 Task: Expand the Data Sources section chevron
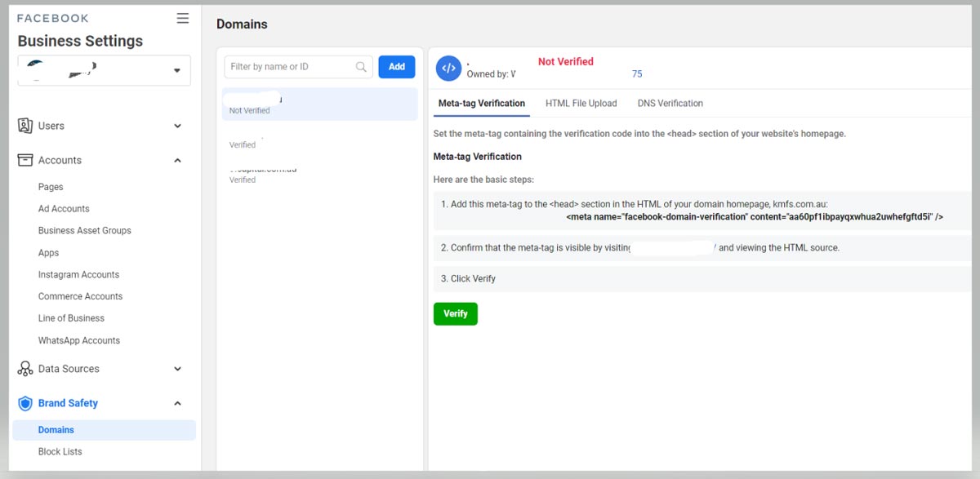[177, 369]
